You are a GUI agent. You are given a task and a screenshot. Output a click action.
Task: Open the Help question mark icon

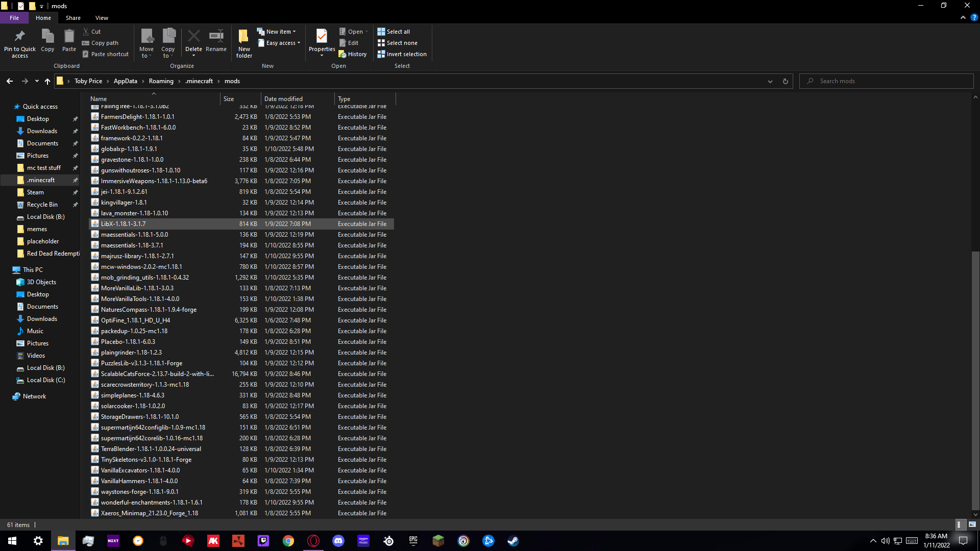tap(974, 17)
